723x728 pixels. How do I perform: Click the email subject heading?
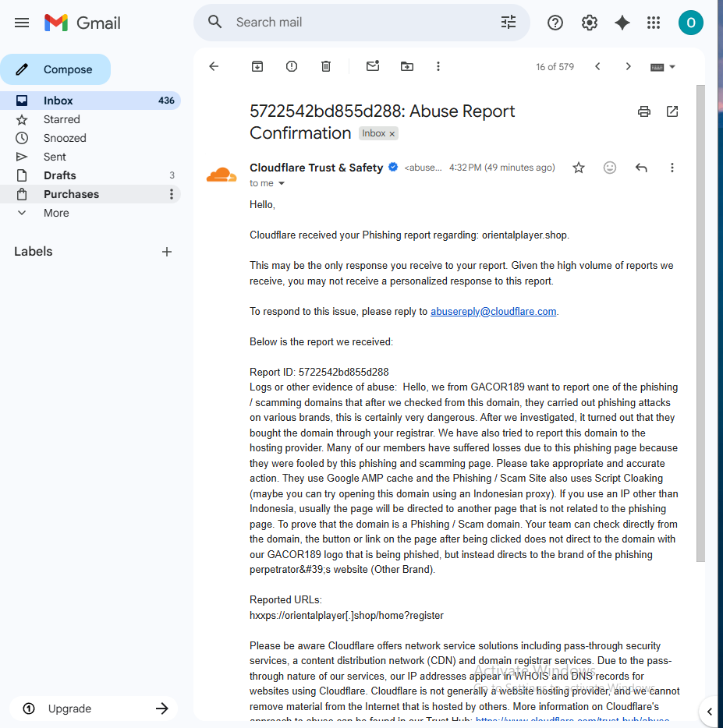[382, 122]
